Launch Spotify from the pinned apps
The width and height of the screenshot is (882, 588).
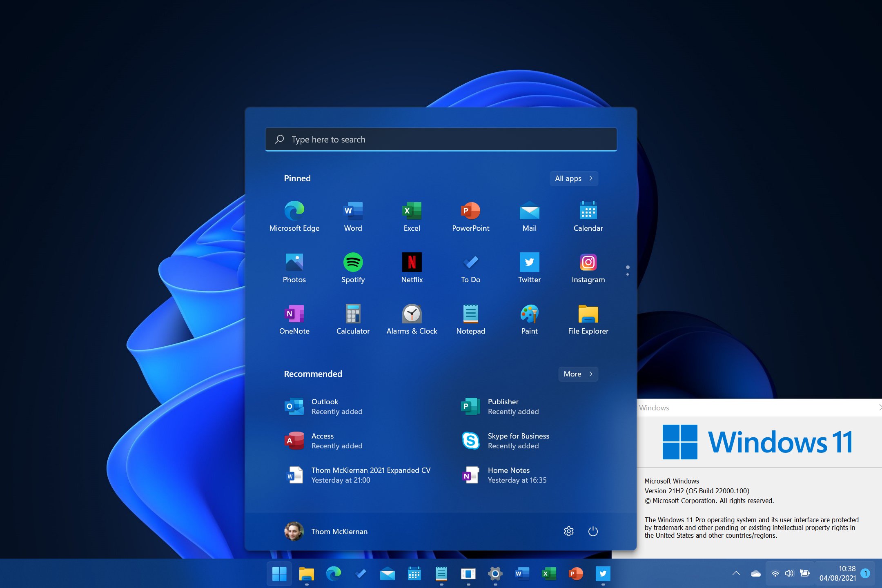353,268
